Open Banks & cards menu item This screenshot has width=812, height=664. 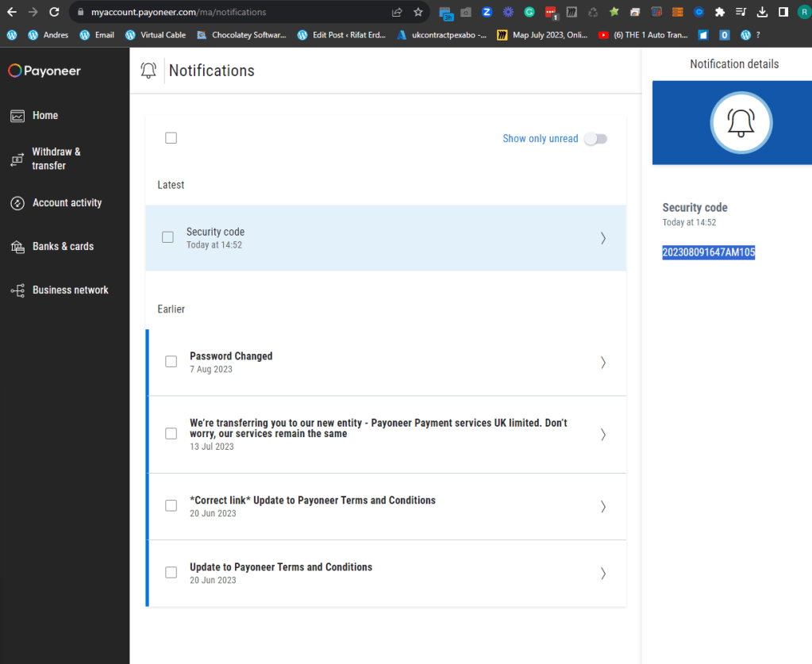[63, 247]
